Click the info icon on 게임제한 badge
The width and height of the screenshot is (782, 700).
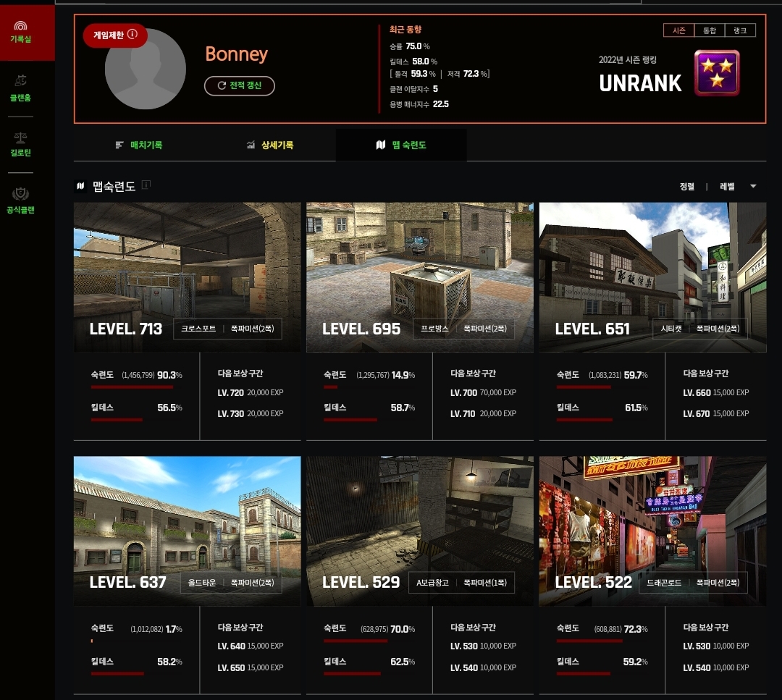tap(133, 35)
